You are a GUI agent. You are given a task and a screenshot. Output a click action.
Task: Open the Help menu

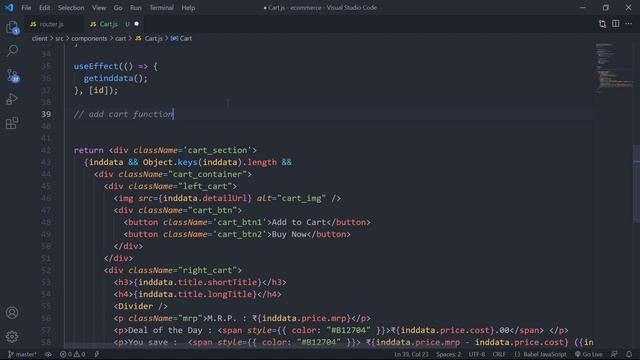pyautogui.click(x=188, y=8)
